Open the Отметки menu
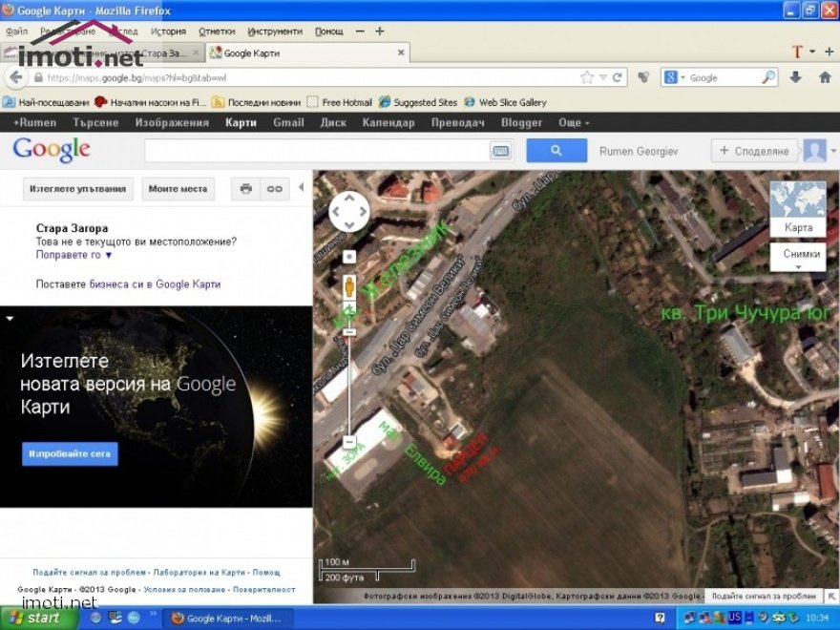This screenshot has width=840, height=630. pos(217,31)
